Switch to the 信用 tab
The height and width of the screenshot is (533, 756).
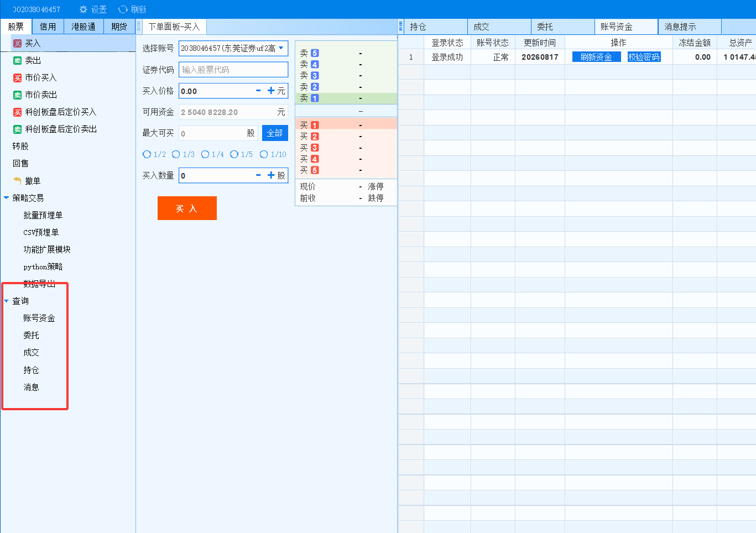48,27
